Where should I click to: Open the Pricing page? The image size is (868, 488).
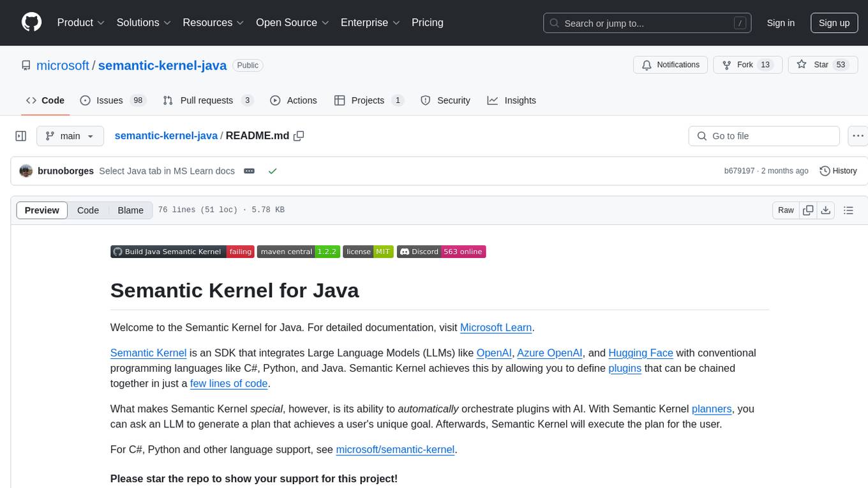[428, 22]
